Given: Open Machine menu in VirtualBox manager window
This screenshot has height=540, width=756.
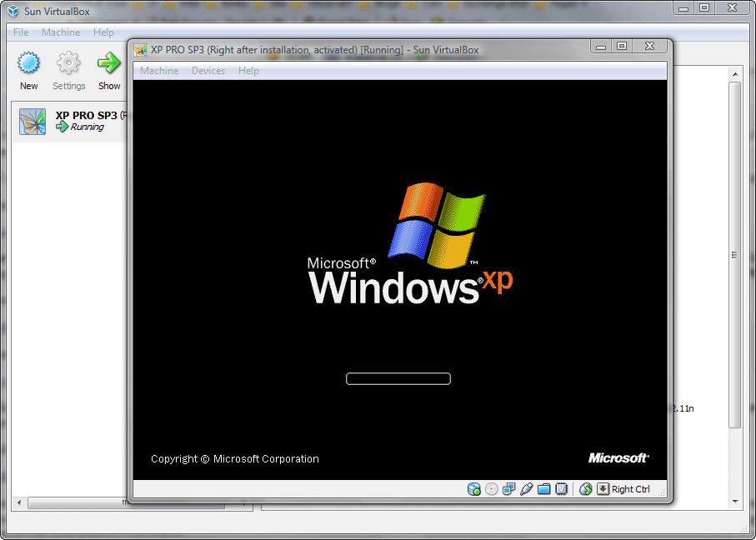Looking at the screenshot, I should pos(61,32).
